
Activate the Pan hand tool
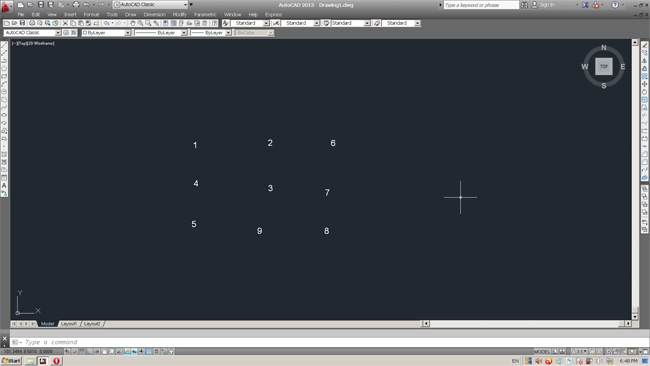pyautogui.click(x=133, y=23)
